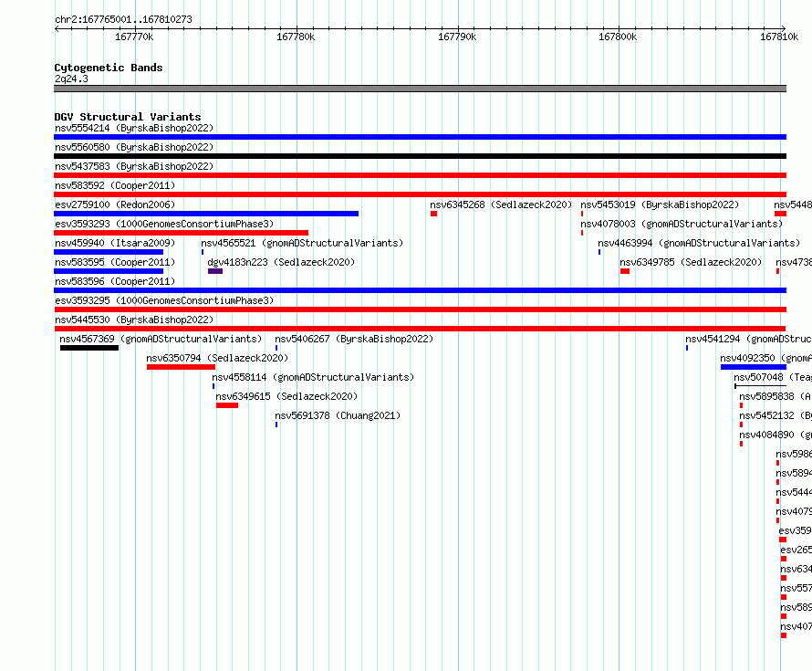Select nsv6350794 (Sedlazeck2020) label
812x671 pixels.
[x=217, y=358]
